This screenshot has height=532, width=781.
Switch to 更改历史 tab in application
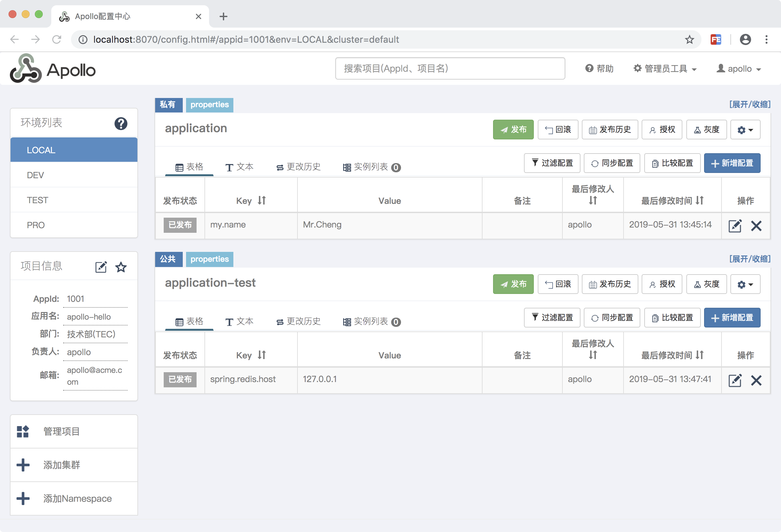tap(298, 167)
